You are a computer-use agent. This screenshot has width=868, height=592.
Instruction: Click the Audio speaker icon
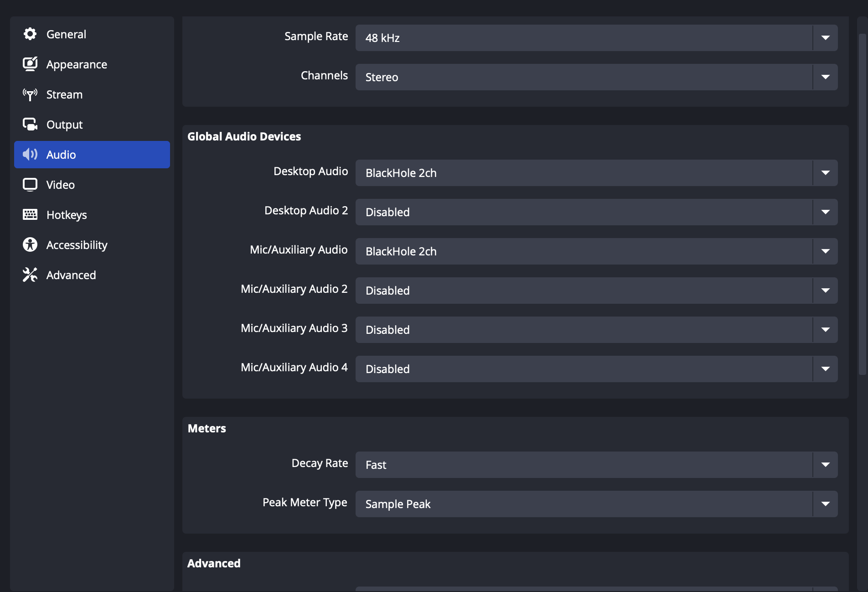click(x=30, y=155)
